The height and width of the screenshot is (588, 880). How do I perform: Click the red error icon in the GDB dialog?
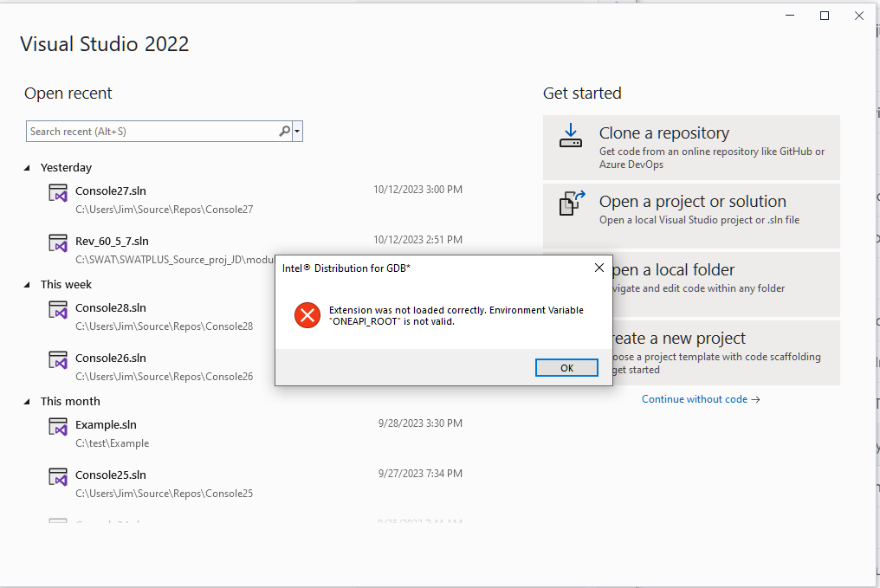tap(307, 316)
